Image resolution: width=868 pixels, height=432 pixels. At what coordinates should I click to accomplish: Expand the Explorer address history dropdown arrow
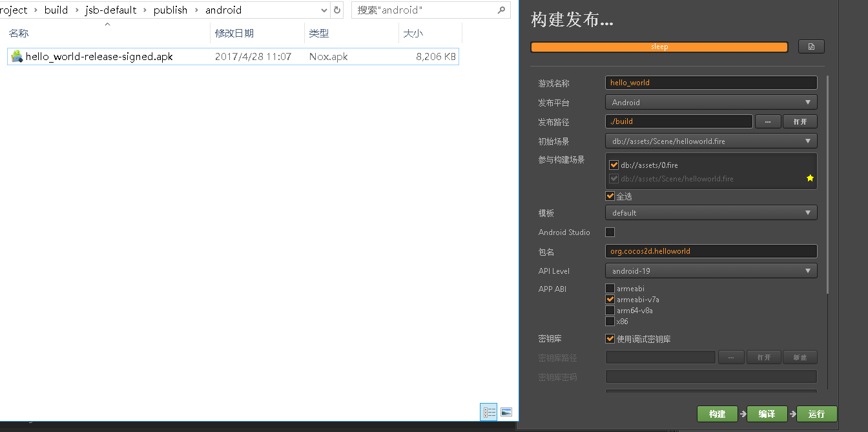coord(324,10)
